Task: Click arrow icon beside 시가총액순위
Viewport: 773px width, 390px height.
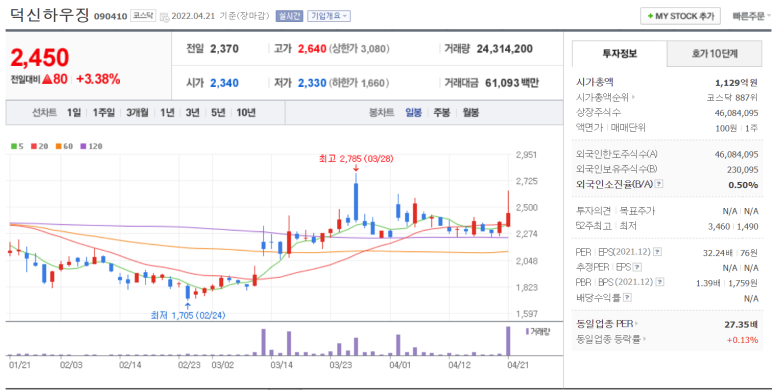Action: [x=633, y=98]
